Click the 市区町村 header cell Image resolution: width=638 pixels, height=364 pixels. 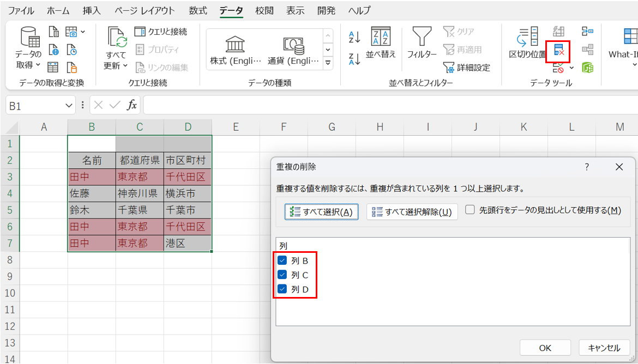tap(188, 160)
